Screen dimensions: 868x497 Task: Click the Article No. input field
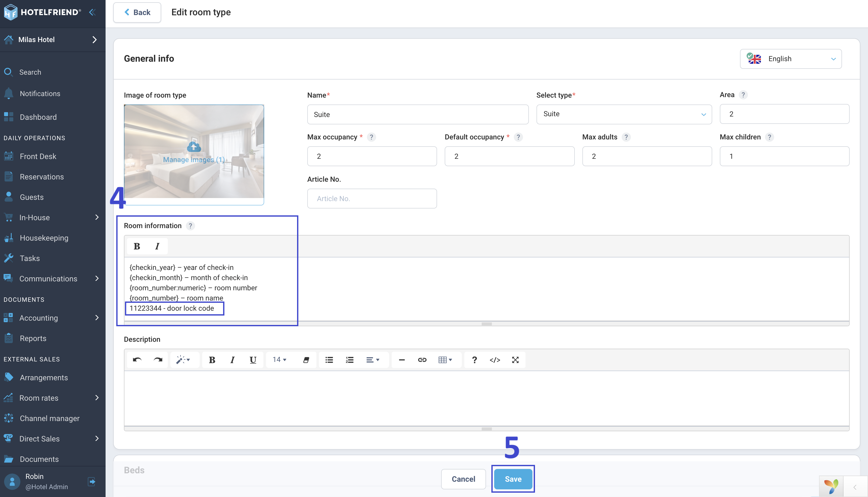coord(372,199)
